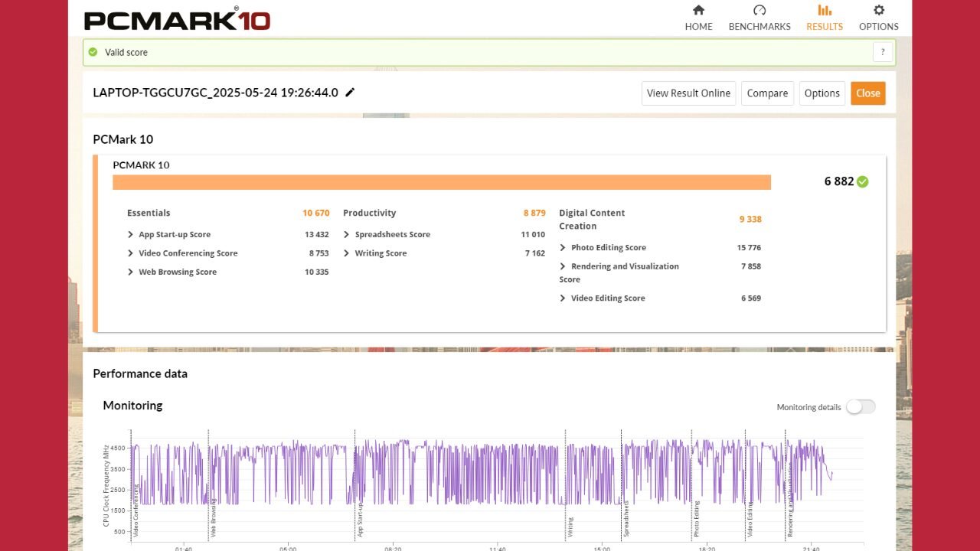The width and height of the screenshot is (980, 551).
Task: Click the Home house icon
Action: click(x=698, y=11)
